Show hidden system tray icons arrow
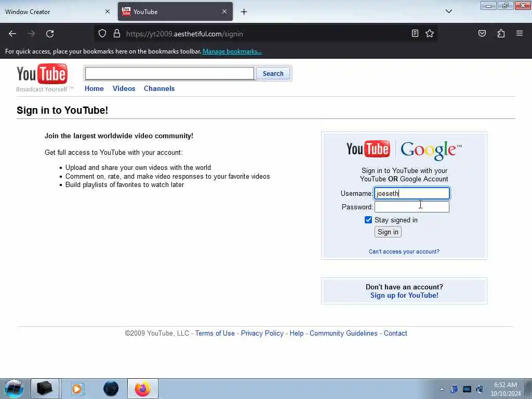This screenshot has height=399, width=532. pos(442,390)
